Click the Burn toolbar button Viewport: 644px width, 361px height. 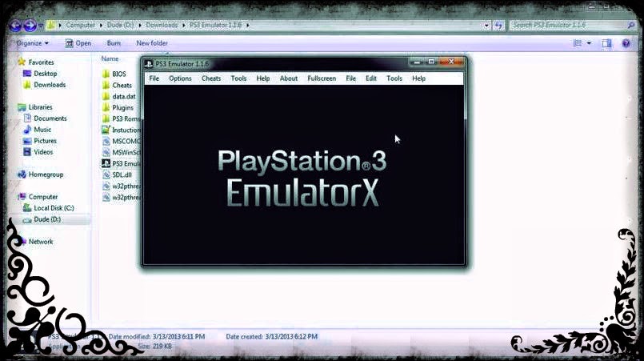coord(114,43)
